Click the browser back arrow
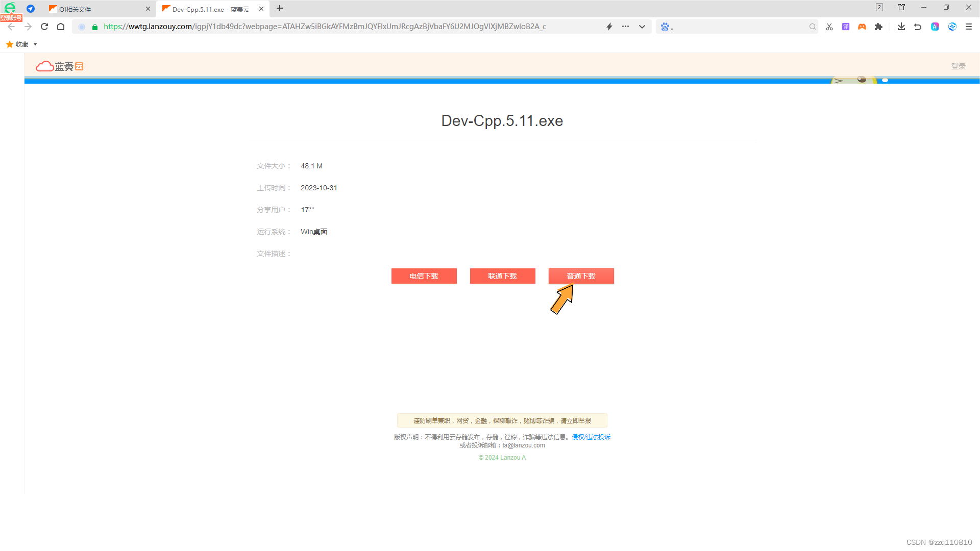 point(11,27)
